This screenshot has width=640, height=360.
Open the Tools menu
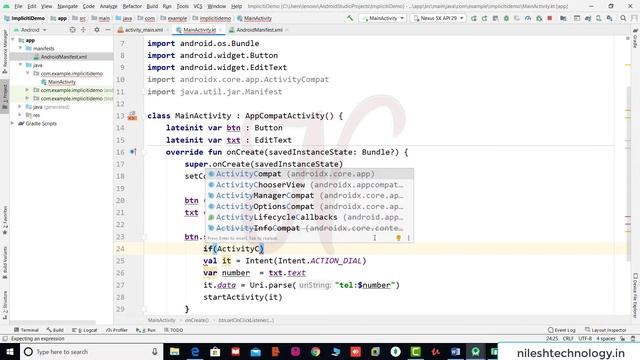click(182, 6)
